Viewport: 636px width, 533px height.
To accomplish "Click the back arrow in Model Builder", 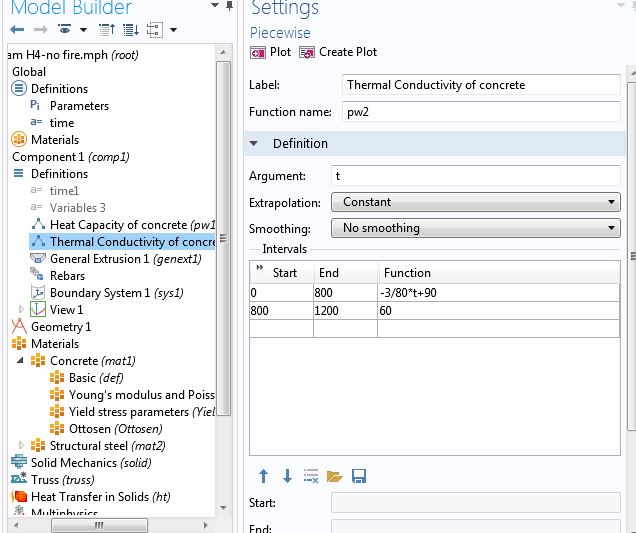I will 17,30.
